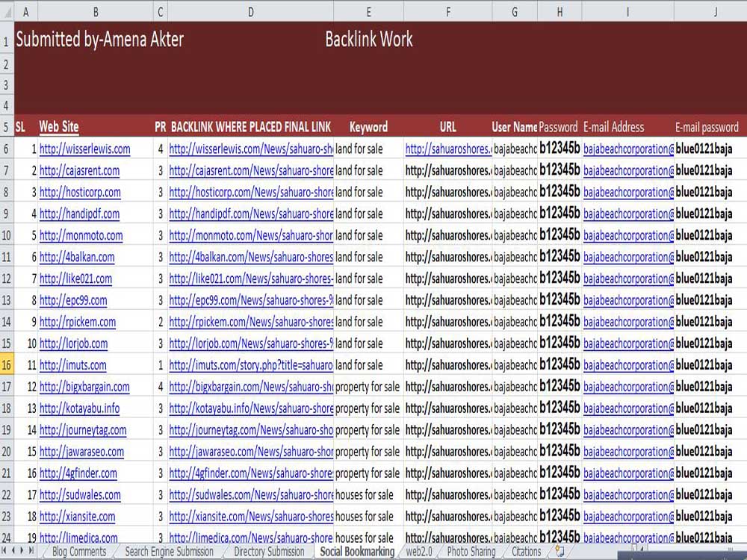The image size is (747, 560).
Task: Open wisserlewis.com/News backlink in column D
Action: (x=251, y=149)
